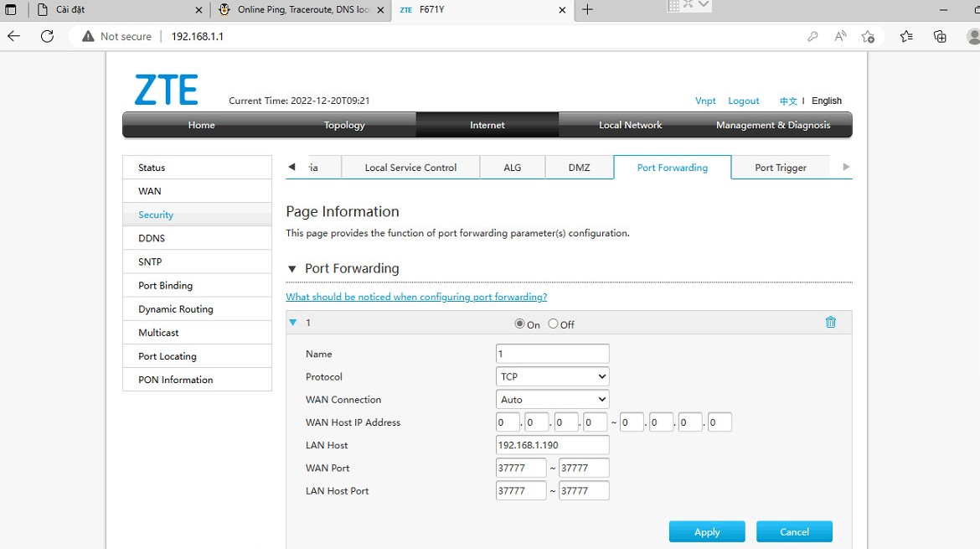Viewport: 980px width, 549px height.
Task: Add page to favorites star icon
Action: 868,36
